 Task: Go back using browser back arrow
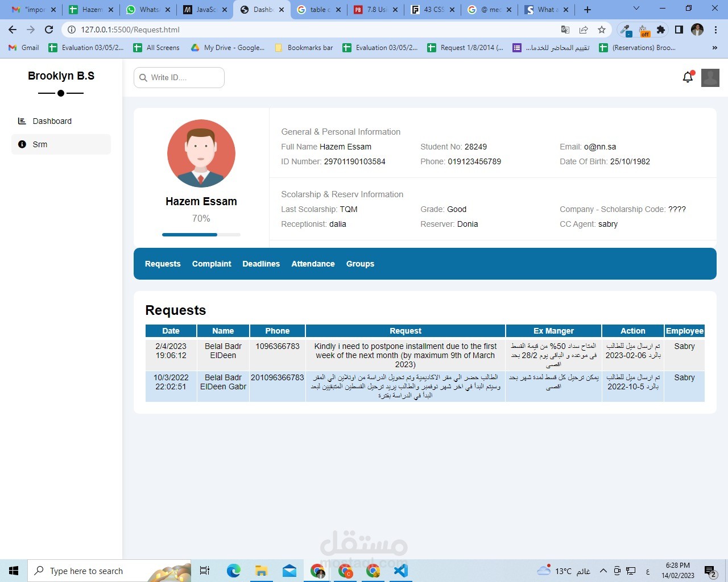[13, 30]
